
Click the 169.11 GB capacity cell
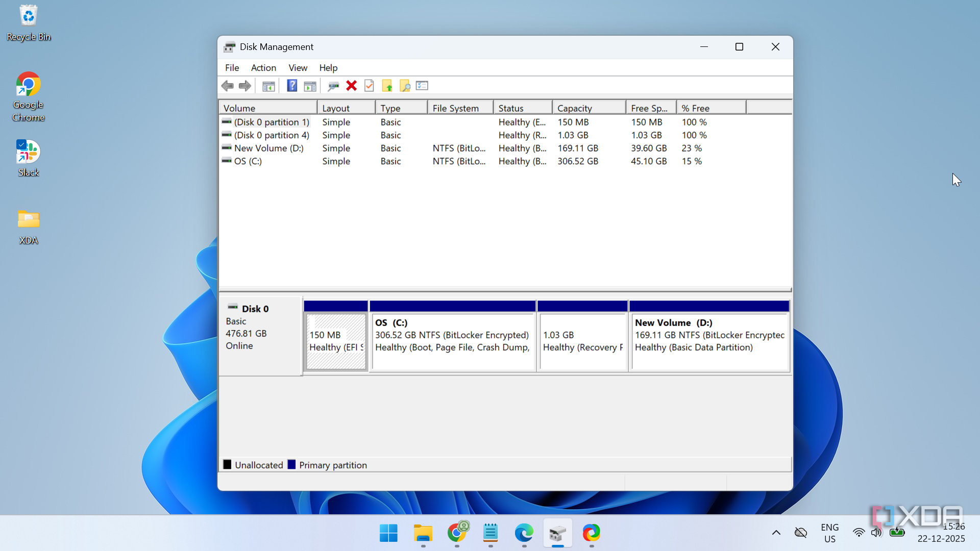(578, 148)
